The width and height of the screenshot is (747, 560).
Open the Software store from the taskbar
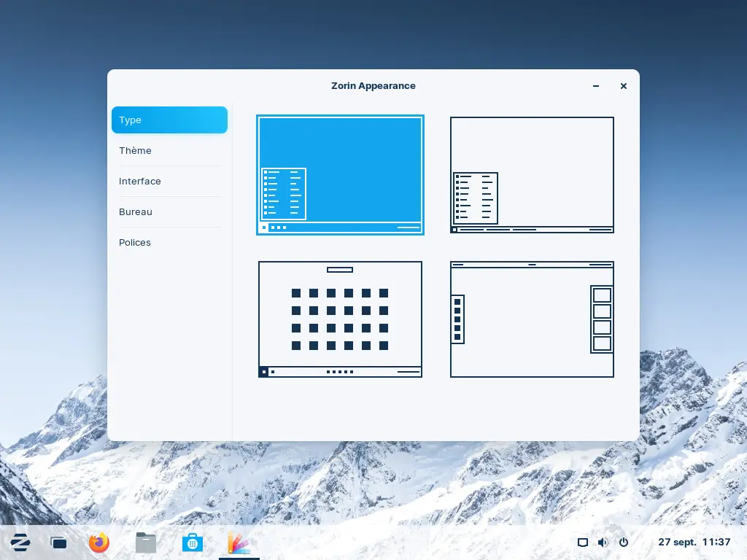(192, 542)
